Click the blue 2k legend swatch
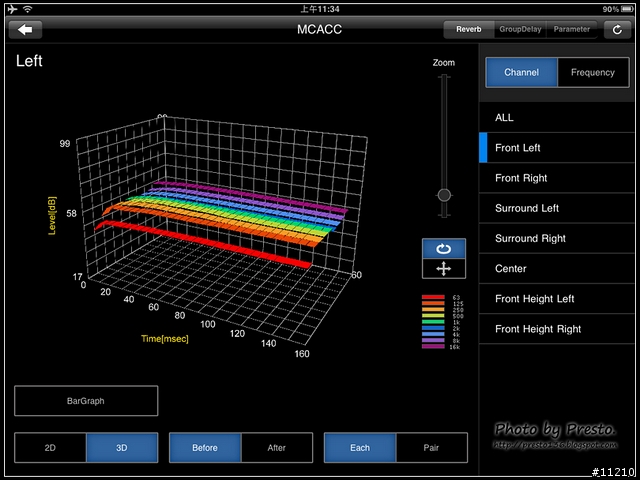 [x=433, y=328]
